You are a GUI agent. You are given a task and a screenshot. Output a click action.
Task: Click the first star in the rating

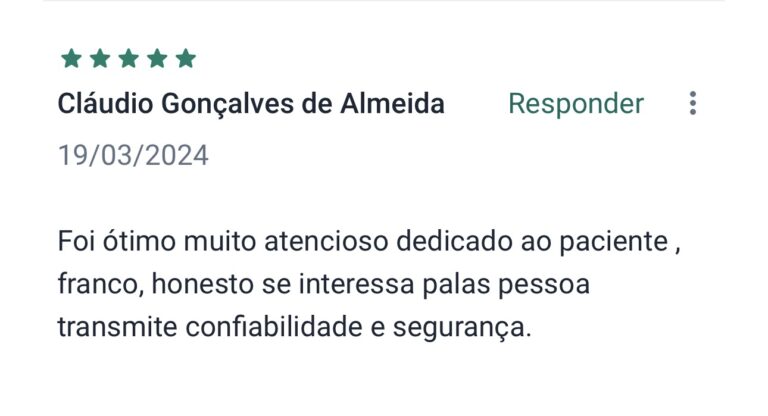[70, 58]
